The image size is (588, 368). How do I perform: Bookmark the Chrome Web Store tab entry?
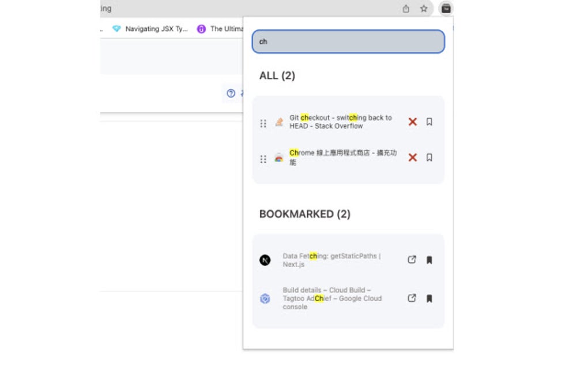coord(429,158)
